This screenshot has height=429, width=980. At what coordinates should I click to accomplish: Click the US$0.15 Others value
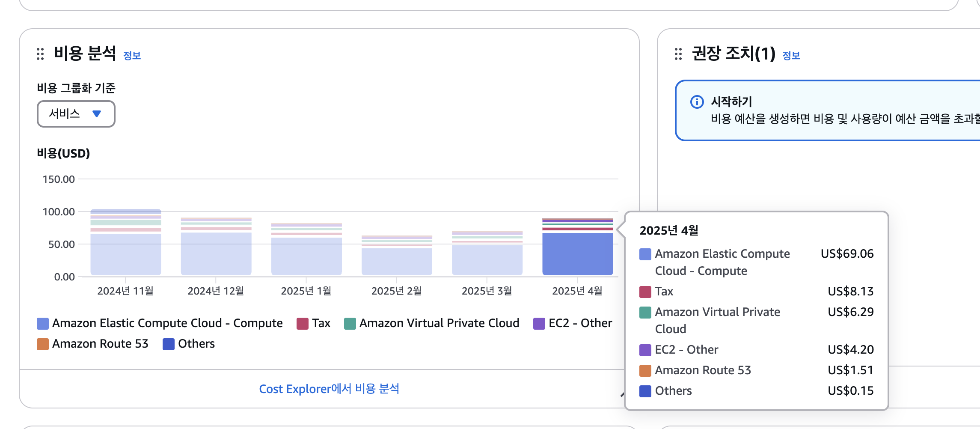tap(850, 391)
